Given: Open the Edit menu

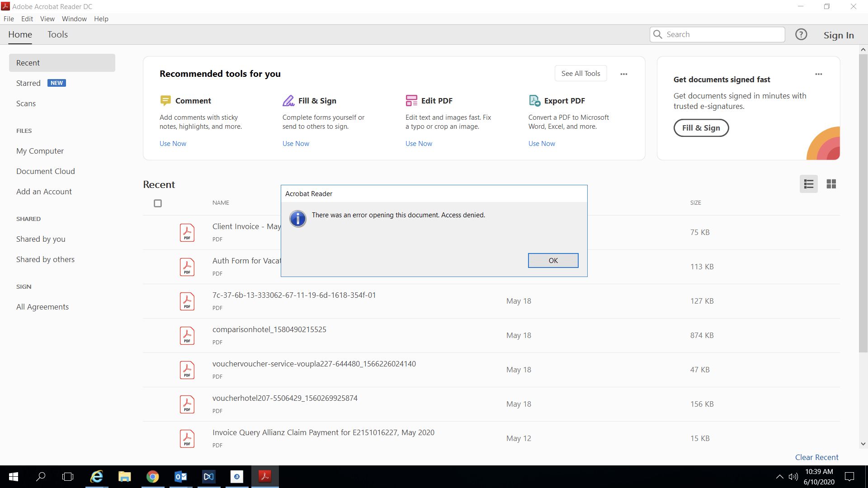Looking at the screenshot, I should (x=27, y=19).
